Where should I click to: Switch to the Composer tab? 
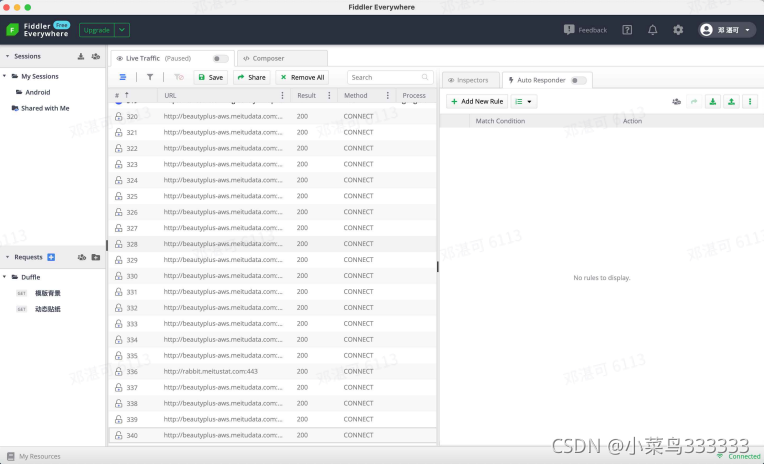click(283, 58)
